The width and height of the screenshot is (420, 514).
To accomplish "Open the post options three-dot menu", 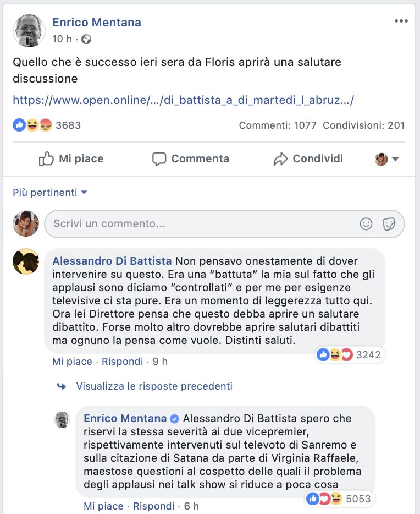I will tap(401, 21).
